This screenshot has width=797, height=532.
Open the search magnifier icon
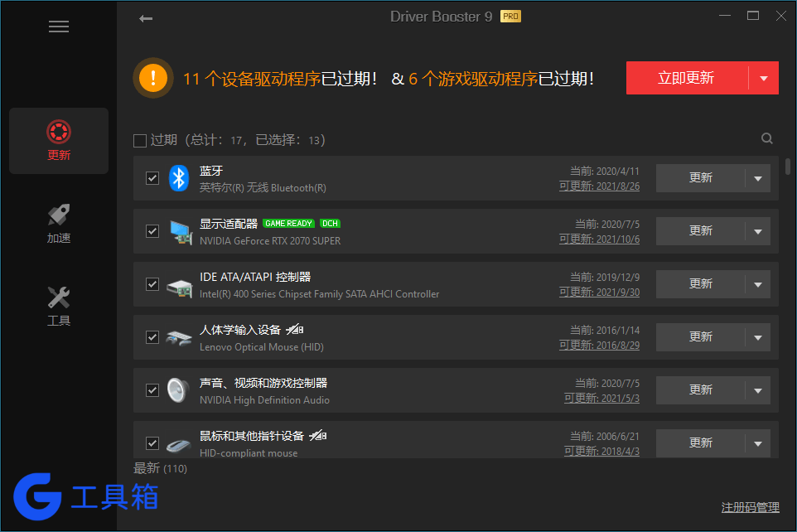767,138
